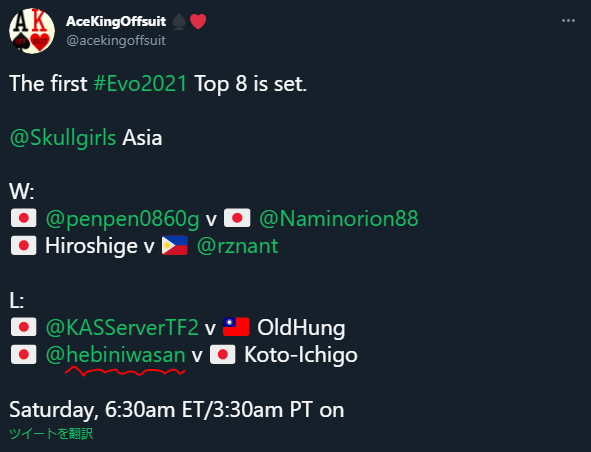
Task: Open the @rznant profile mention
Action: point(237,246)
